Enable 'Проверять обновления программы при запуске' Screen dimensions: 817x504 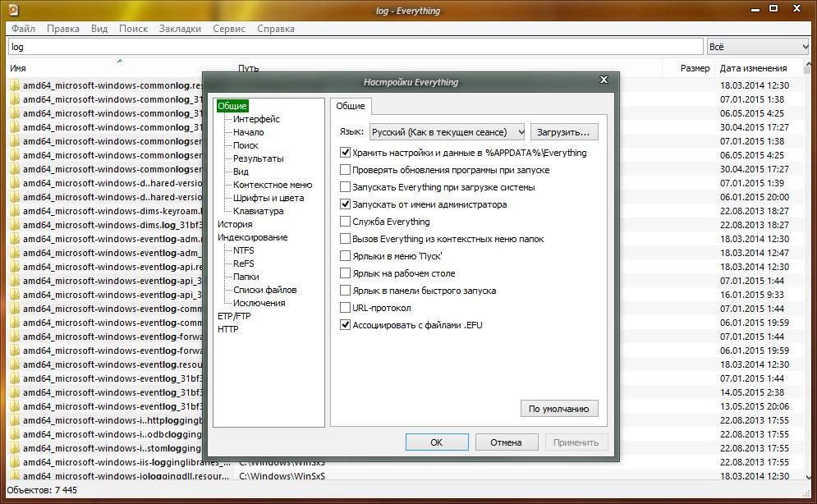(345, 170)
